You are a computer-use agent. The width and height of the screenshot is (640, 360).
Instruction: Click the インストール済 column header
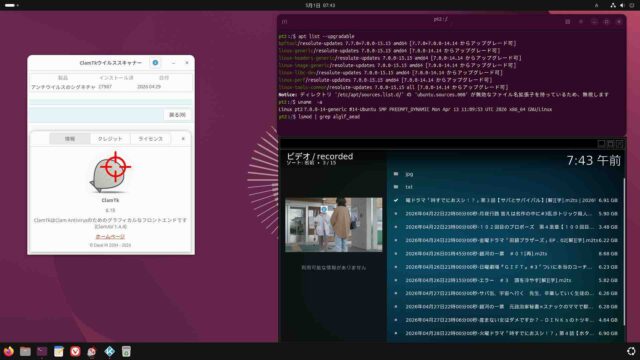[116, 78]
